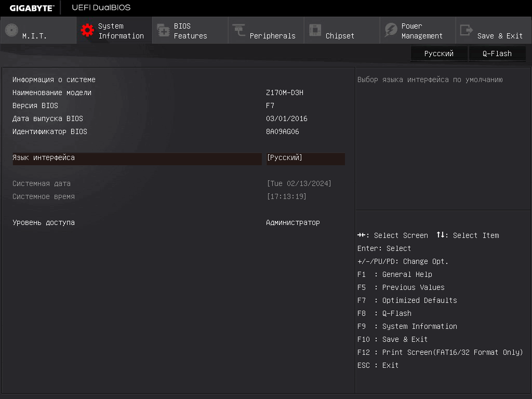Viewport: 532px width, 399px height.
Task: Click the BIOS Features chip icon
Action: (x=163, y=30)
